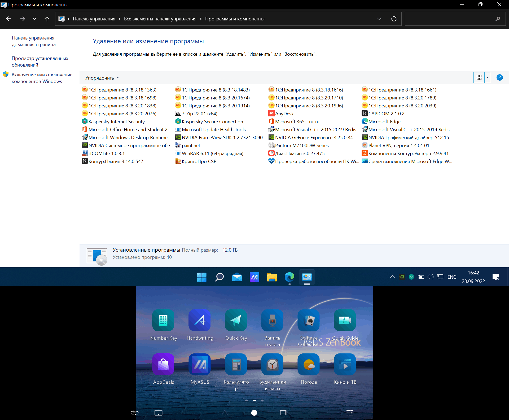Open Mail from the taskbar

pos(237,277)
